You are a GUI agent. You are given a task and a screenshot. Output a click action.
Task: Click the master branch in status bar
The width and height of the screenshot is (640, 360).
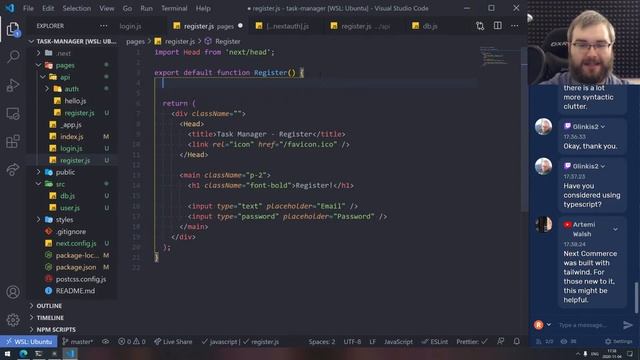point(78,342)
